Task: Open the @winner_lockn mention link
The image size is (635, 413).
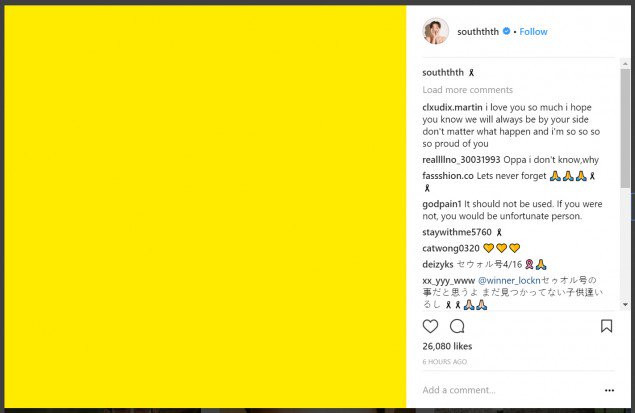Action: pos(510,281)
